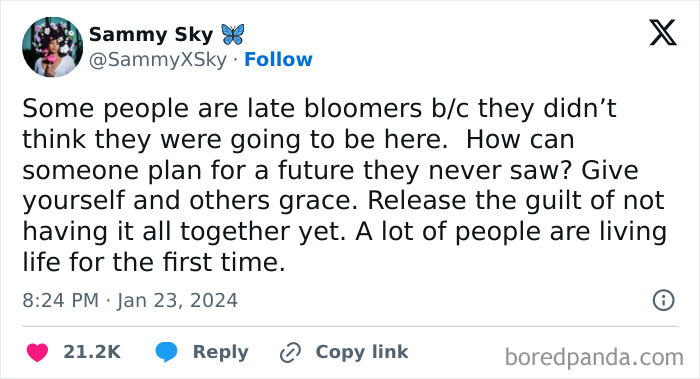Open the 8:24 PM timestamp
Screen dimensions: 700x379
tap(60, 300)
